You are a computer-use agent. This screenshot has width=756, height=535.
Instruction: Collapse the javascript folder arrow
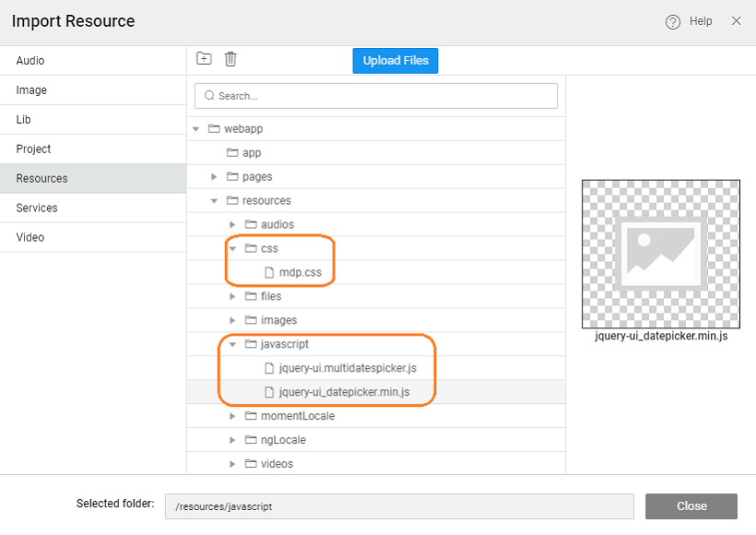(x=232, y=344)
